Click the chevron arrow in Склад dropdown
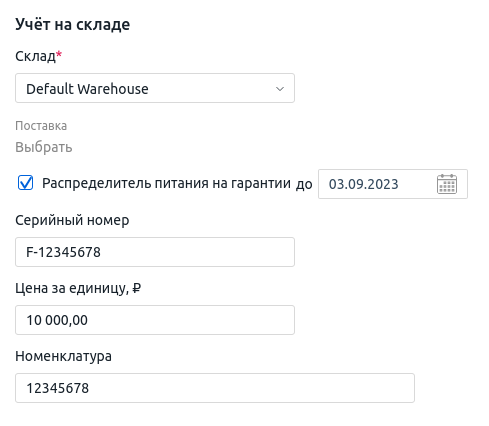This screenshot has height=426, width=489. (x=280, y=89)
